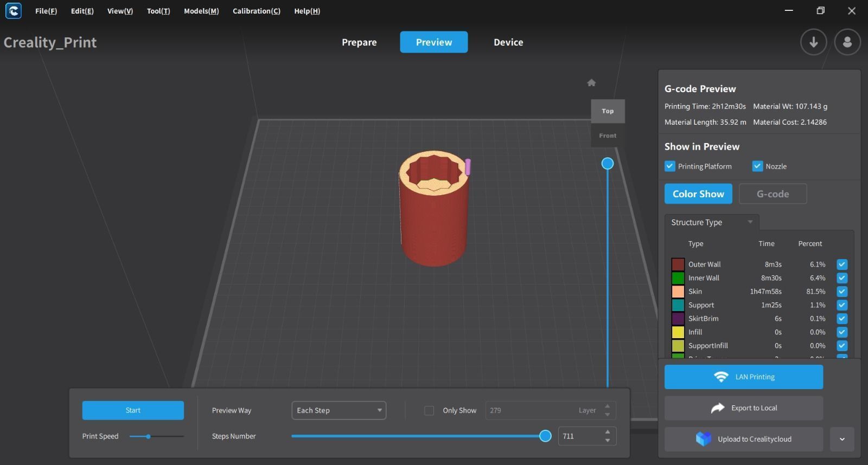Open the Models menu
This screenshot has height=465, width=868.
pos(201,11)
